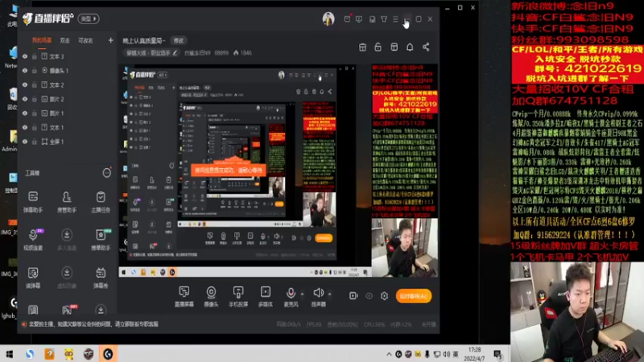Hide the 文本 3 source with eye icon
The height and width of the screenshot is (362, 644).
[x=25, y=56]
